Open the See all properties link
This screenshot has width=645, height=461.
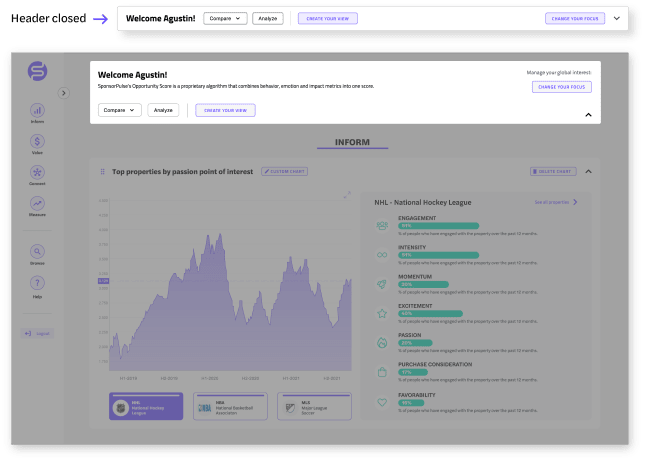tap(556, 202)
